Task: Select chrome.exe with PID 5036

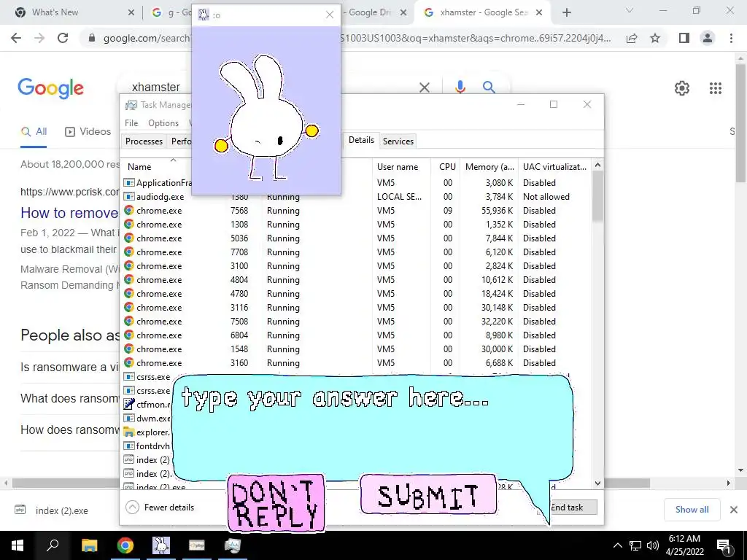Action: coord(356,238)
